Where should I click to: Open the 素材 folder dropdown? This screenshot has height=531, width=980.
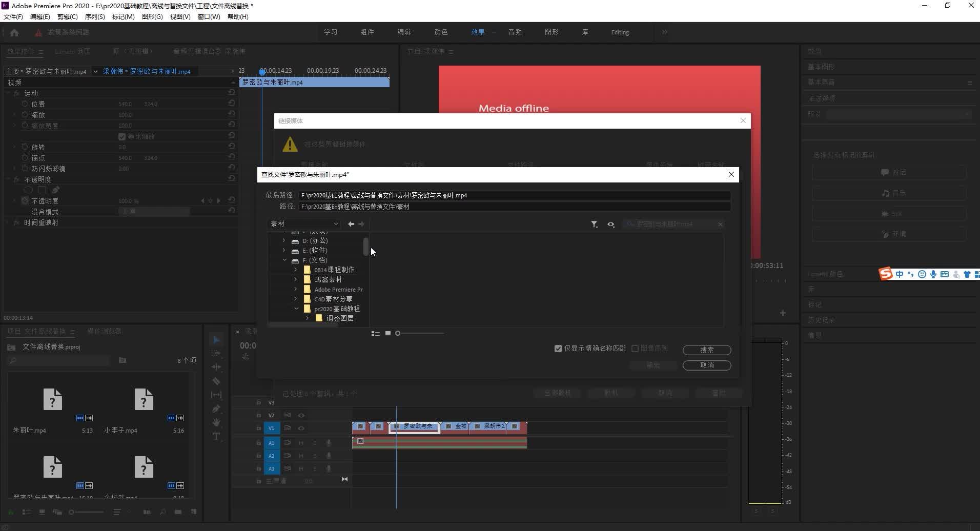(x=303, y=224)
